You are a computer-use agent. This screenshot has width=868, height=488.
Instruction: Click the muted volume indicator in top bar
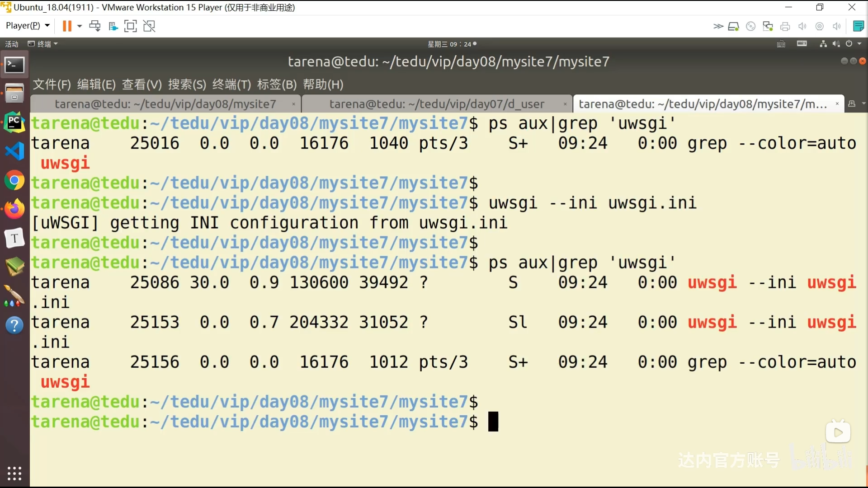[836, 44]
